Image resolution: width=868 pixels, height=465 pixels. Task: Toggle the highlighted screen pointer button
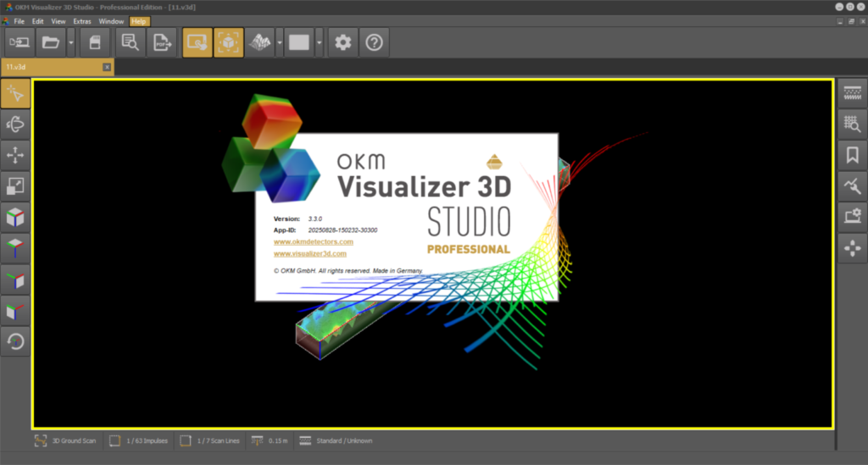[198, 42]
